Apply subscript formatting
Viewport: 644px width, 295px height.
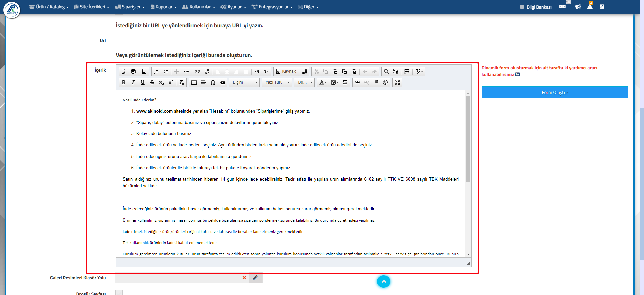[x=161, y=82]
